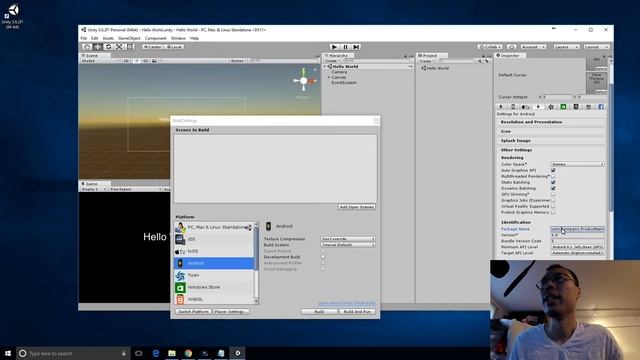Select the Hand tool in Unity toolbar
This screenshot has width=640, height=360.
click(87, 47)
